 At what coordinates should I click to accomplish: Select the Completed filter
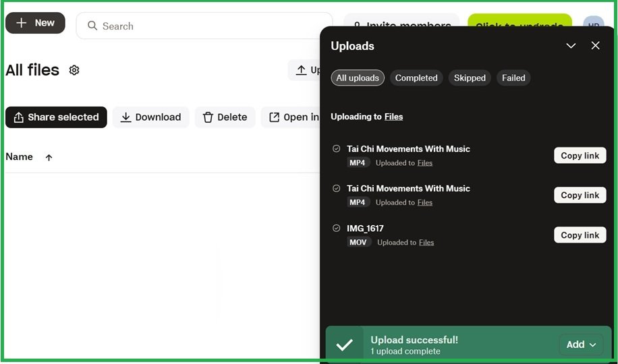coord(416,78)
